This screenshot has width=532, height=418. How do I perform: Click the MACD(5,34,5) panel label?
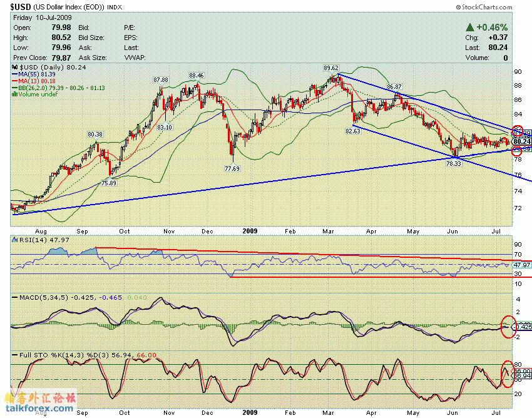(x=44, y=298)
